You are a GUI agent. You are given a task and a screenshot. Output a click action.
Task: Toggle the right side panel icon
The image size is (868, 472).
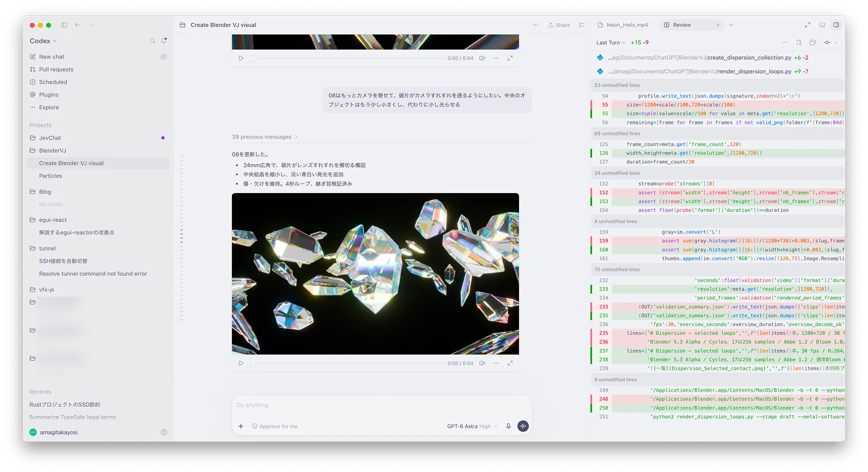(836, 25)
